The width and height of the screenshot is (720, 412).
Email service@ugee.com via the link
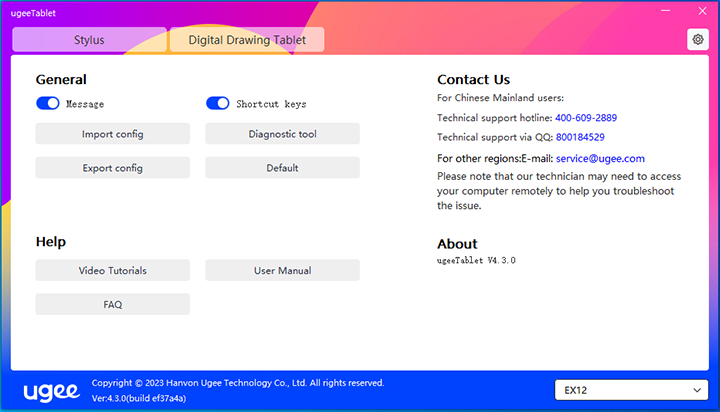[x=600, y=158]
